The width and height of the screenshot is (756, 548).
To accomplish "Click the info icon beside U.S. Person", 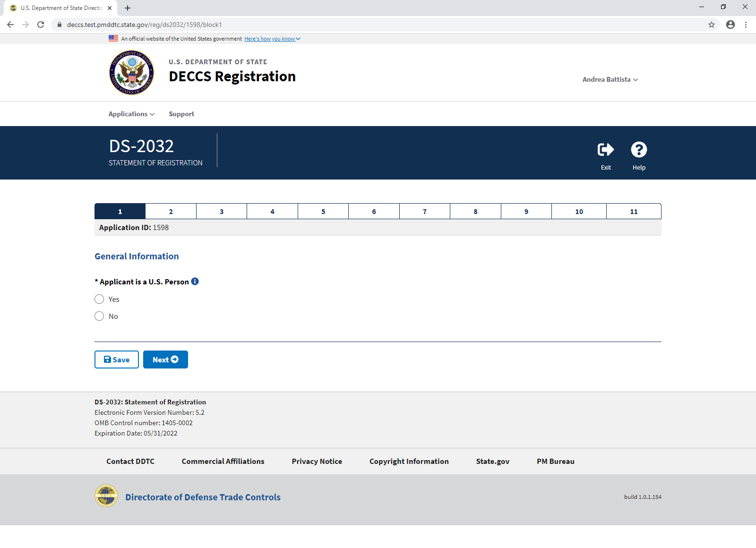I will [195, 282].
